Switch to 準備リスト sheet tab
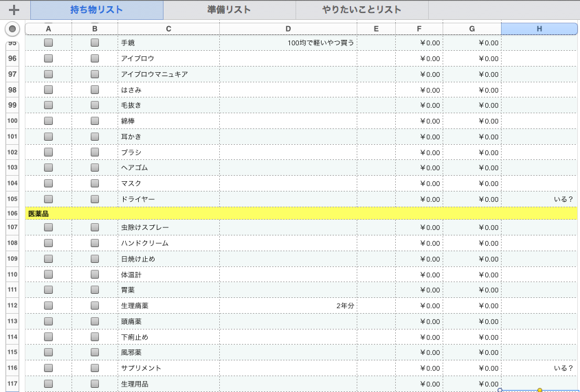 (229, 10)
